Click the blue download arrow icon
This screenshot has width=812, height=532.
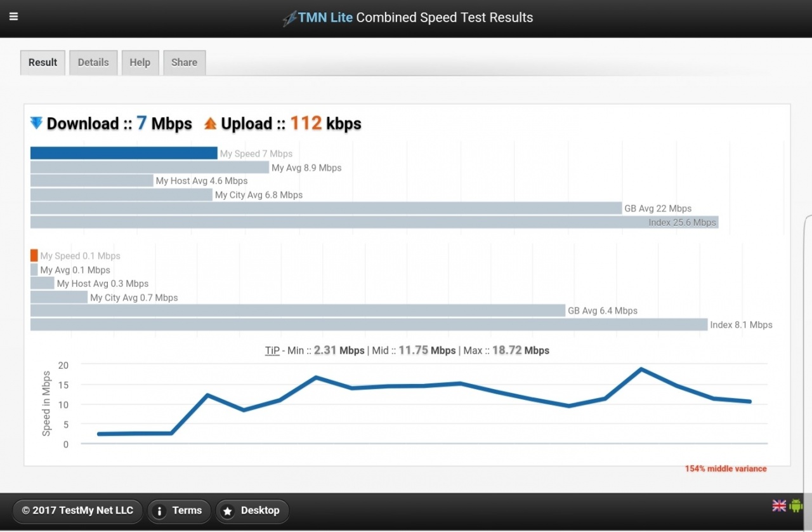[37, 123]
